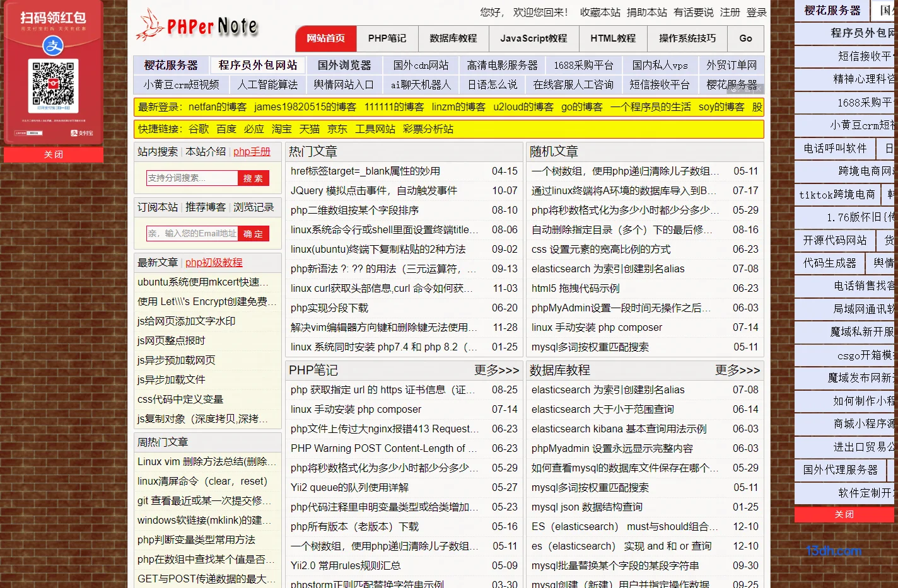Switch to 本站介绍 tab
This screenshot has height=588, width=898.
(x=206, y=152)
